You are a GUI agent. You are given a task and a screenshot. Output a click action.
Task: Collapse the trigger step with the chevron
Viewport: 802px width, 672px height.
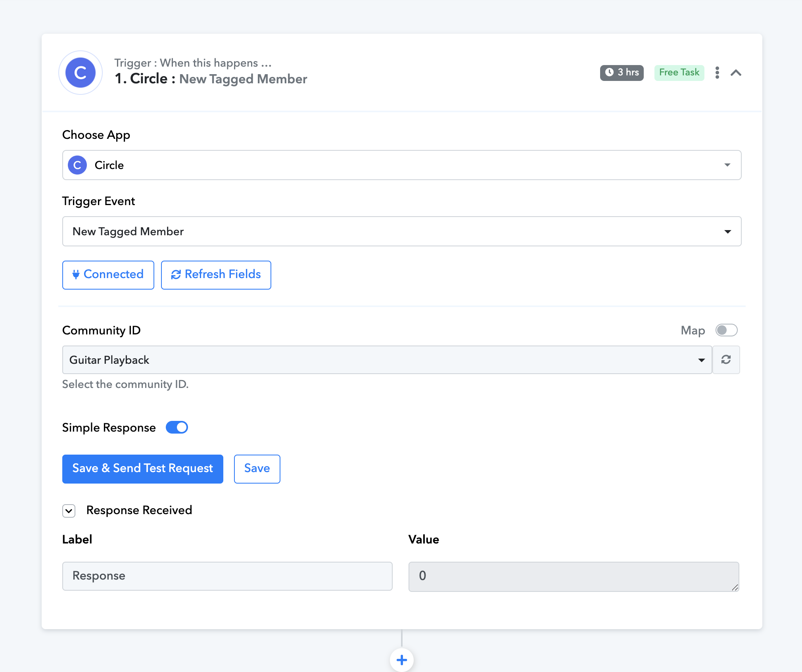(736, 73)
